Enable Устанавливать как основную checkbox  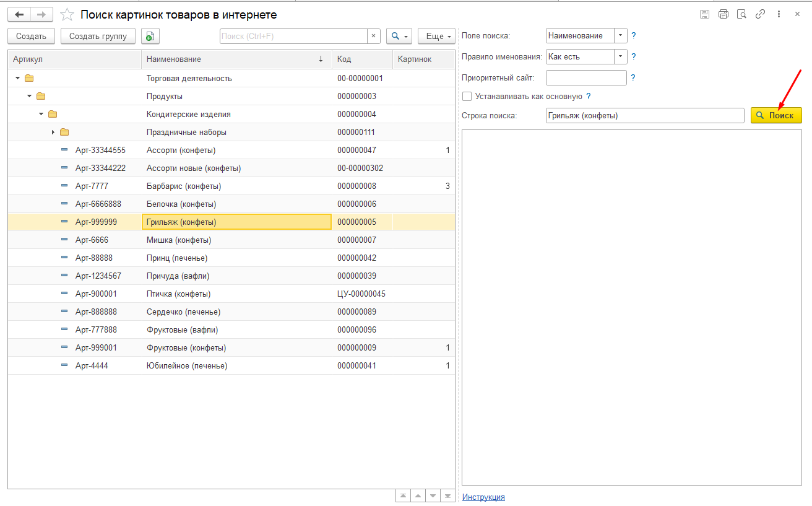pos(467,96)
